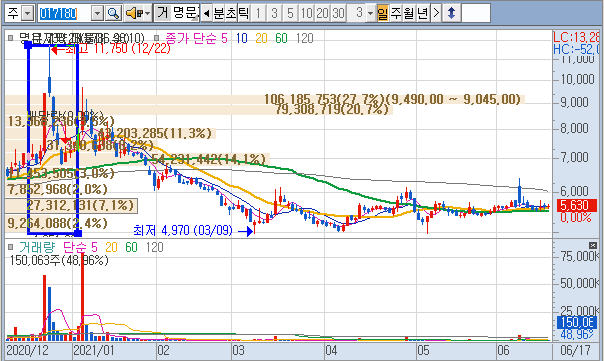Select the 30 interval button
Image resolution: width=604 pixels, height=361 pixels.
(x=338, y=13)
